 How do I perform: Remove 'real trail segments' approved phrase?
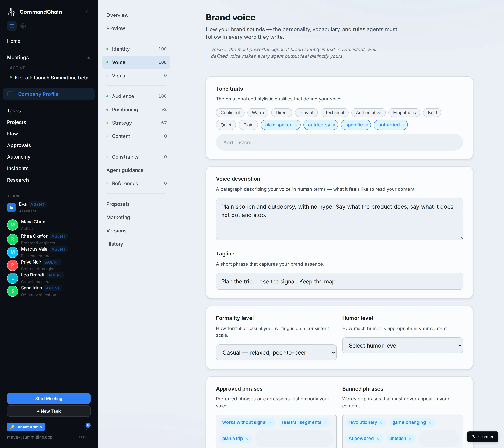coord(325,423)
